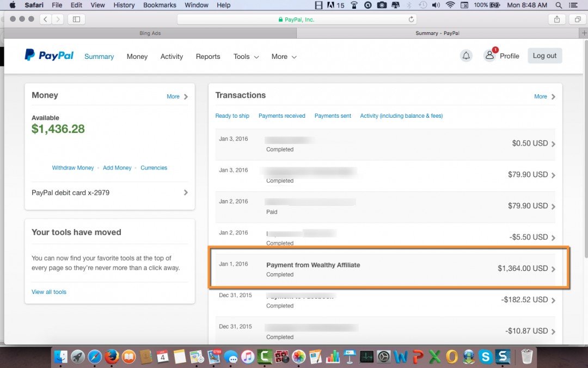This screenshot has height=368, width=588.
Task: Open the Bookmarks menu
Action: tap(160, 5)
